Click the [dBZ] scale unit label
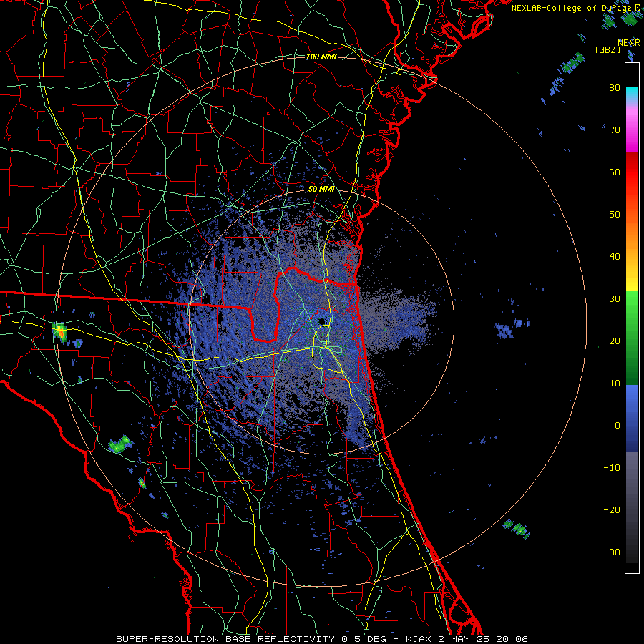This screenshot has height=644, width=644. pyautogui.click(x=608, y=50)
